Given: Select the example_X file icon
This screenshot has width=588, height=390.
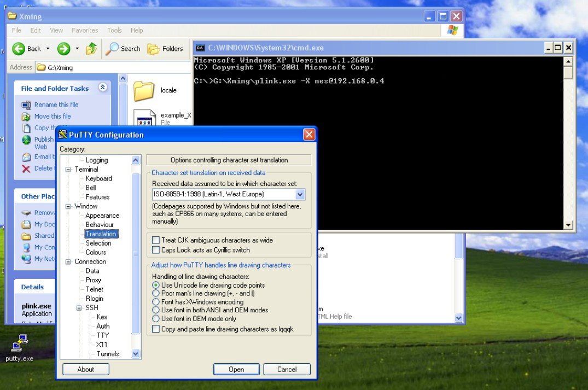Looking at the screenshot, I should 145,118.
